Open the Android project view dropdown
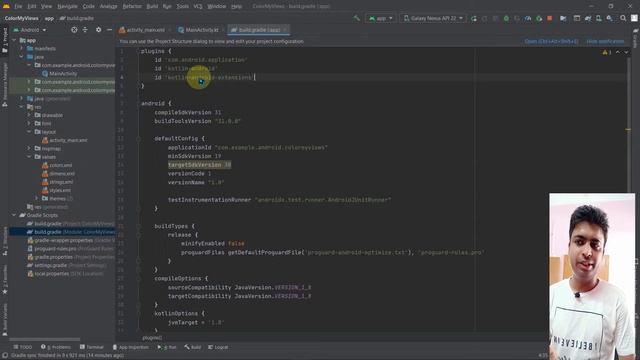This screenshot has width=640, height=360. [30, 30]
